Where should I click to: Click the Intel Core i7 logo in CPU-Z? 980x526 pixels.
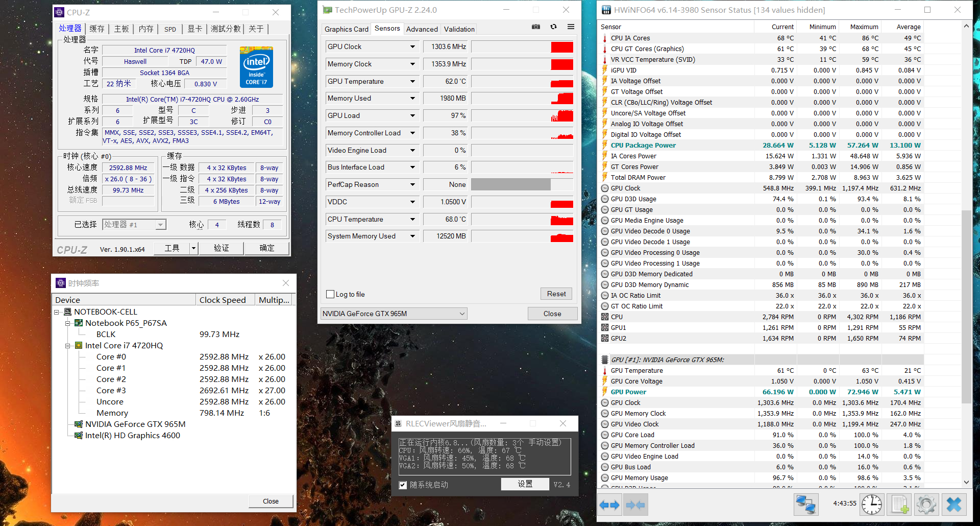(256, 67)
